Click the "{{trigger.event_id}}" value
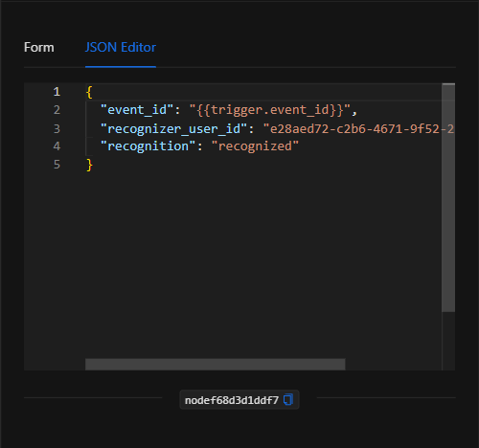Image resolution: width=479 pixels, height=448 pixels. pyautogui.click(x=270, y=110)
